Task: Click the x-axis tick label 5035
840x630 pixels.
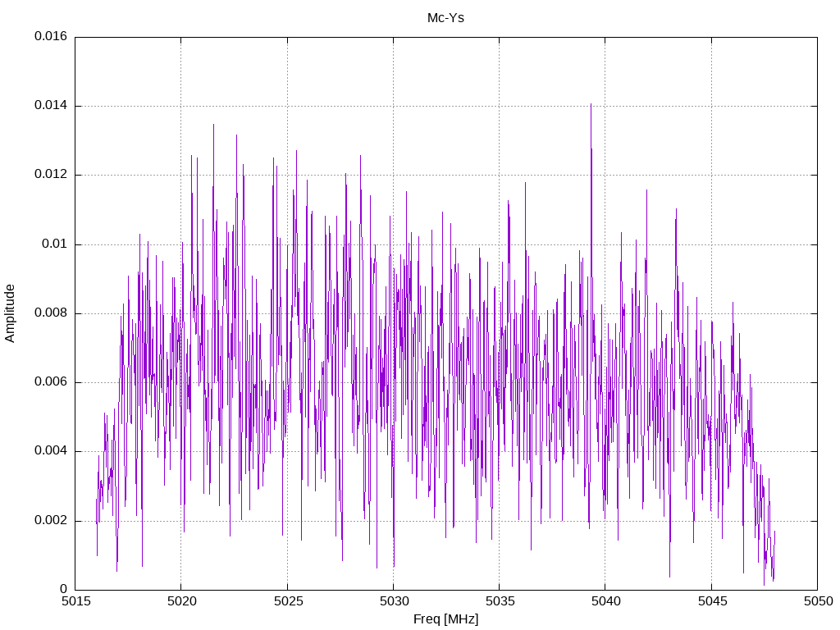Action: click(x=500, y=601)
